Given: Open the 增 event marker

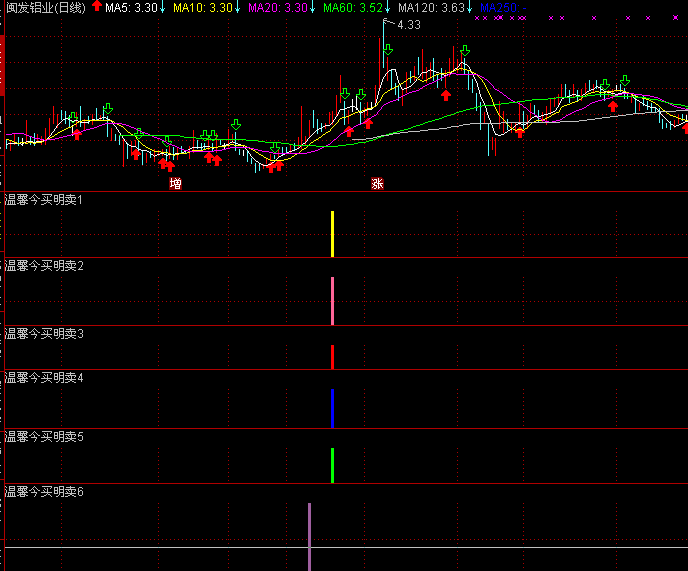Looking at the screenshot, I should tap(176, 183).
